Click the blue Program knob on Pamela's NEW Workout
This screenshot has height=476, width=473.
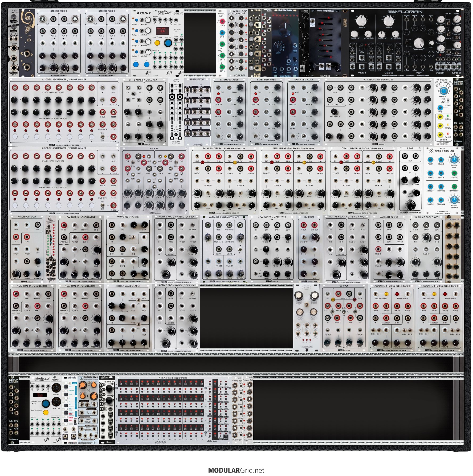click(46, 403)
